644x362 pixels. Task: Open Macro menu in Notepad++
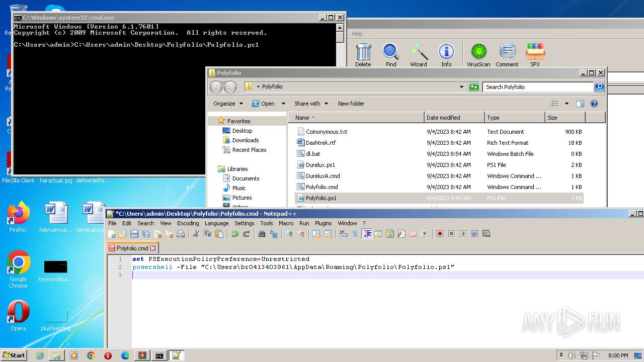(286, 223)
